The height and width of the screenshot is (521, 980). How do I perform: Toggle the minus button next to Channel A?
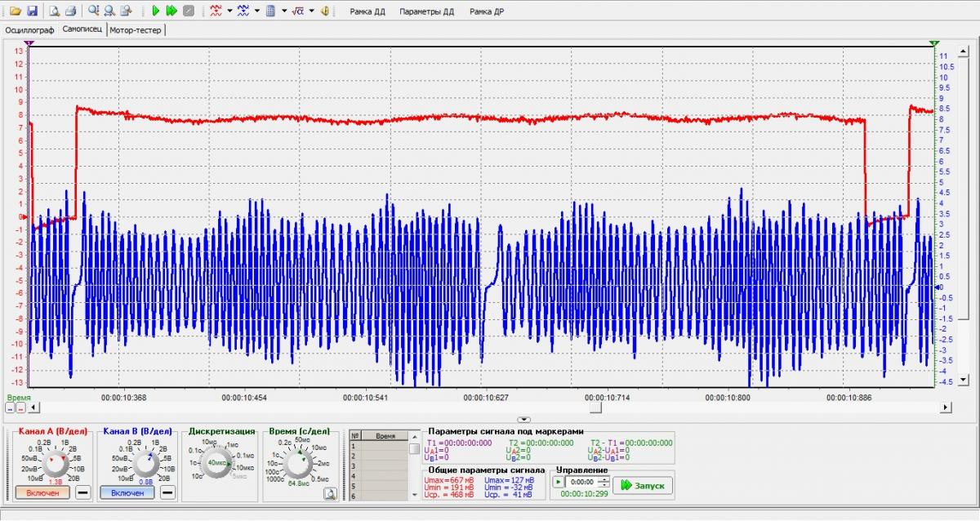click(82, 493)
